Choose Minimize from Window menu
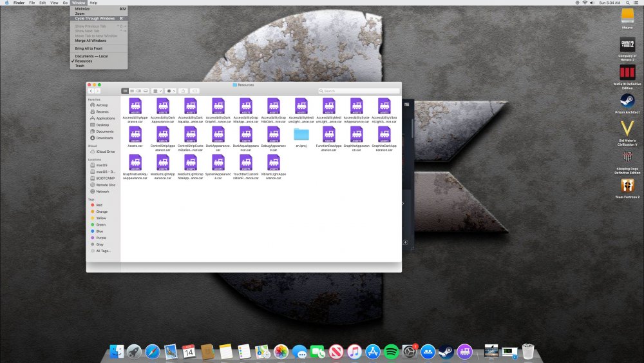The width and height of the screenshot is (644, 363). pos(99,8)
